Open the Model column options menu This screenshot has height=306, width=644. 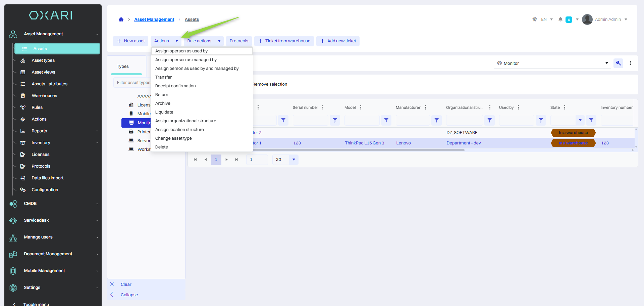[x=361, y=107]
